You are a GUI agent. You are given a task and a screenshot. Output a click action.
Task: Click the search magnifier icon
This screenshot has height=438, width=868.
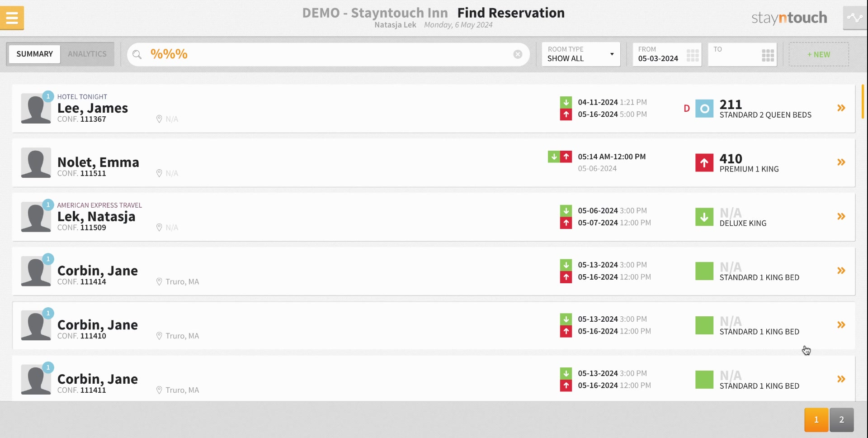tap(137, 55)
